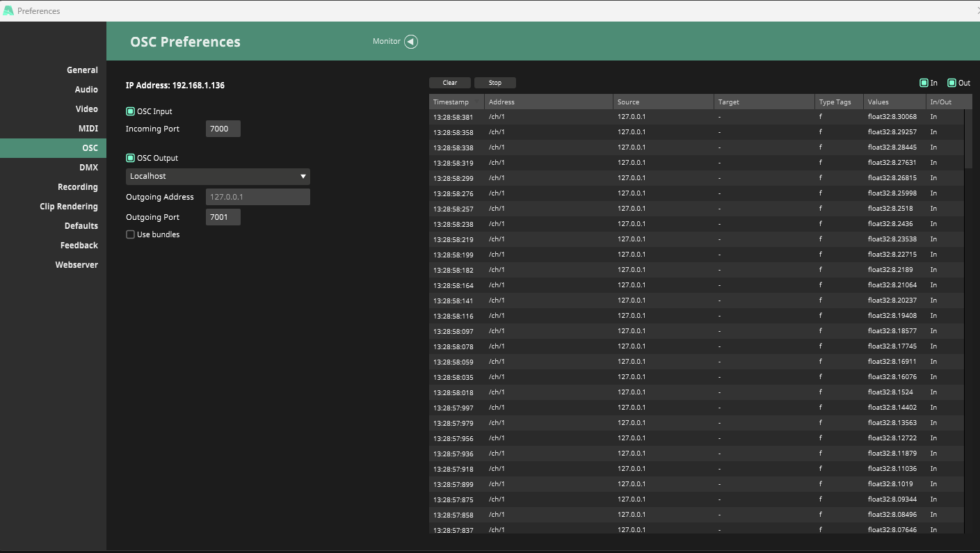
Task: Collapse the Monitor panel arrow icon
Action: click(x=411, y=42)
